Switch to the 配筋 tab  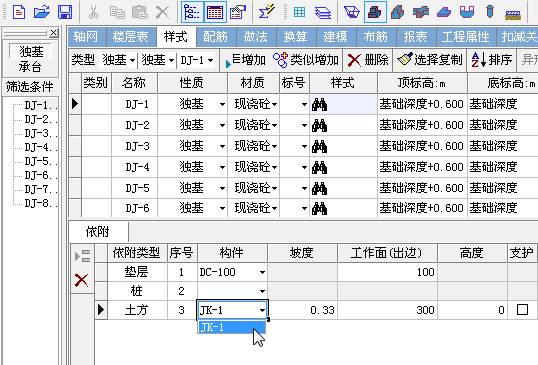click(x=216, y=37)
